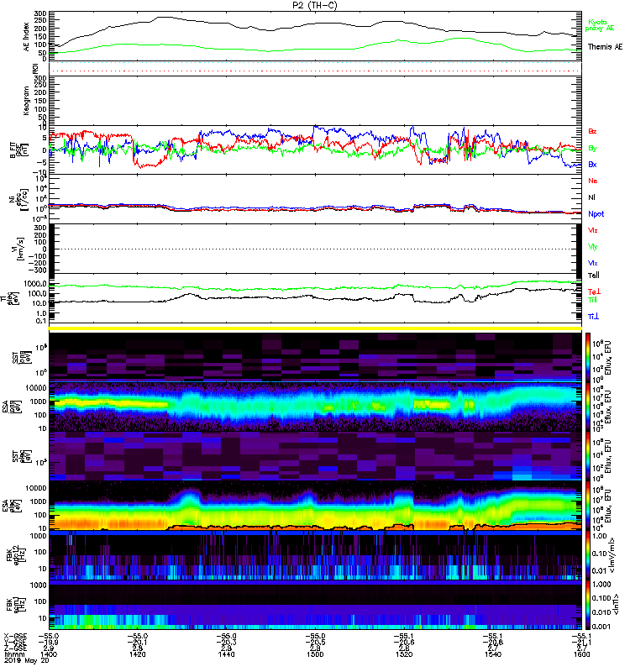Select the red Bz legend entry
Viewport: 630px width, 672px height.
pos(592,131)
